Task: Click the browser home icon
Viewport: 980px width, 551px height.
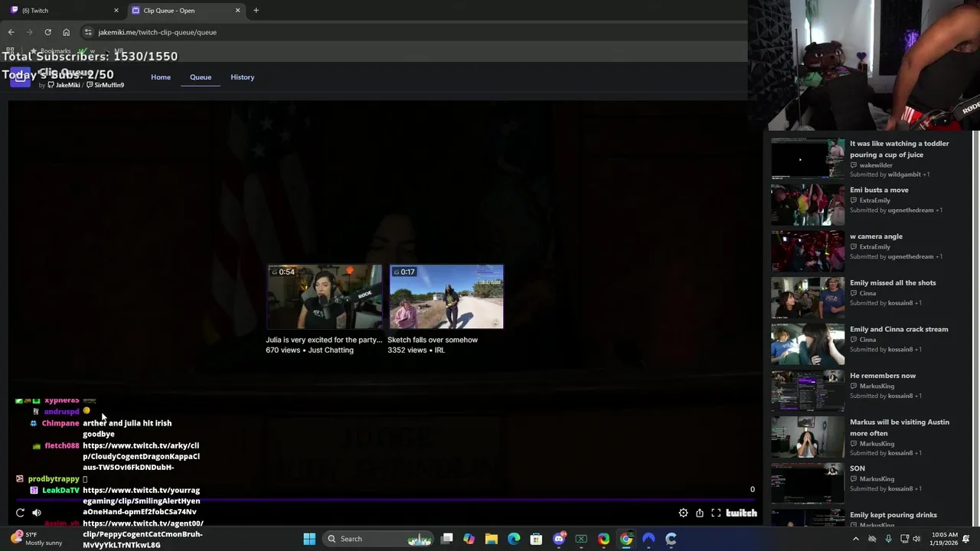Action: pyautogui.click(x=66, y=32)
